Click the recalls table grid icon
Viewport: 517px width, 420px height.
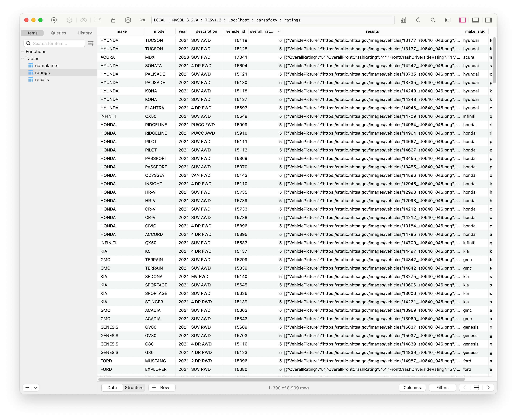tap(30, 79)
